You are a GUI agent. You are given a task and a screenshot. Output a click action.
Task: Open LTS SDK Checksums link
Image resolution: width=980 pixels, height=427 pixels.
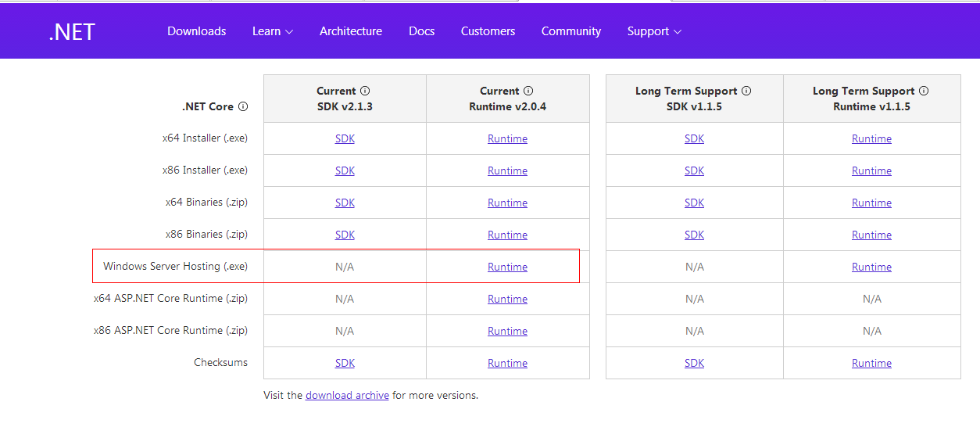(695, 363)
